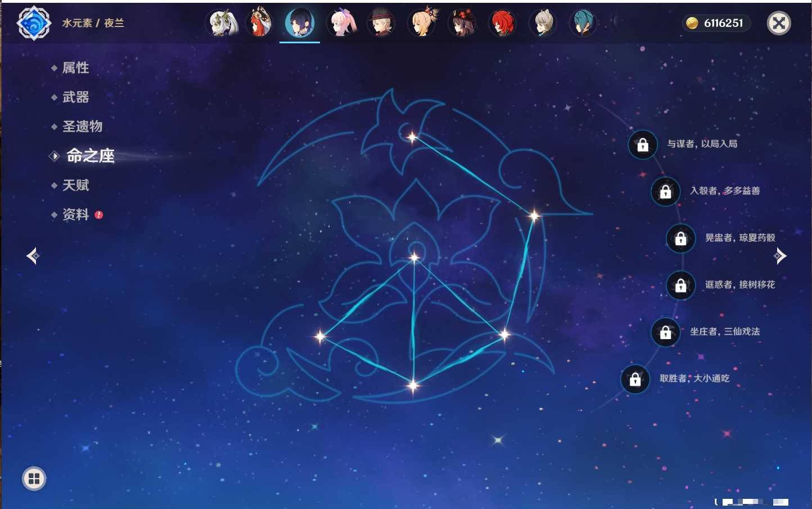
Task: Switch to the spiky red-haired character avatar
Action: tap(502, 23)
